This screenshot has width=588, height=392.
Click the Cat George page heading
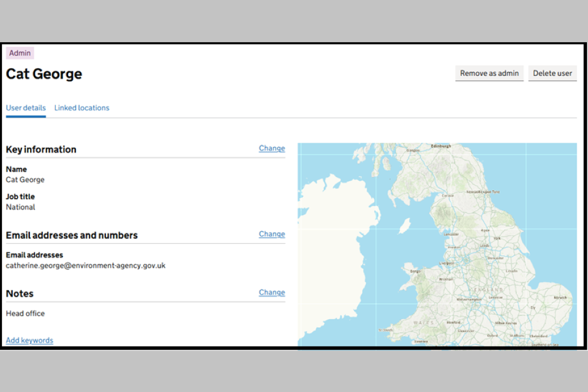click(x=44, y=74)
